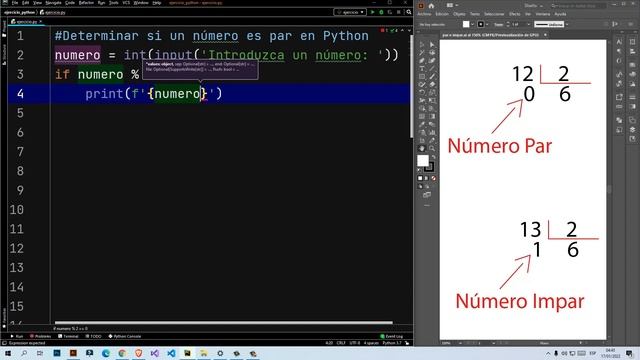Click the 4 spaces indent setting in status bar

click(x=371, y=343)
